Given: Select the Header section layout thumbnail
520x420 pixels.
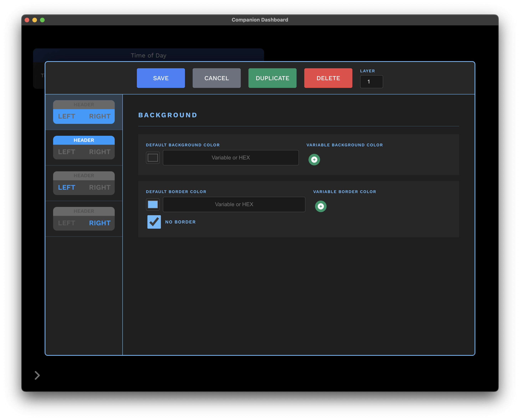Looking at the screenshot, I should (84, 147).
